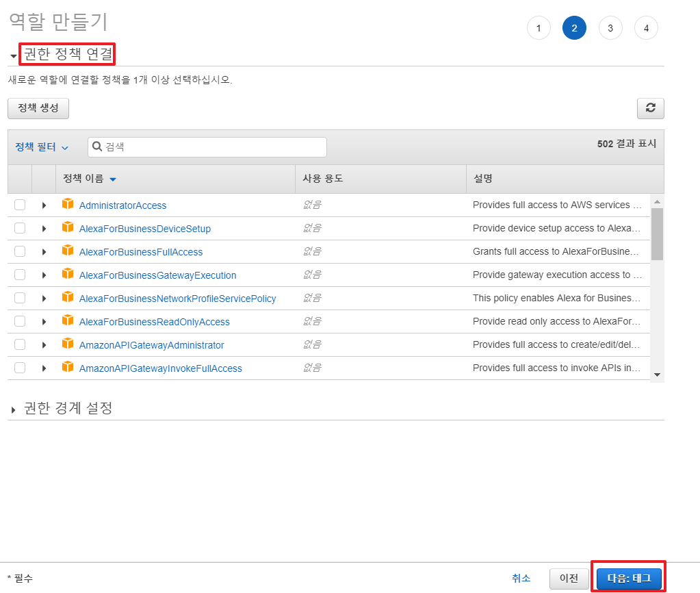Expand the AlexaForBusinessNetworkProfileServicePolicy row details
The width and height of the screenshot is (700, 593).
click(x=44, y=299)
